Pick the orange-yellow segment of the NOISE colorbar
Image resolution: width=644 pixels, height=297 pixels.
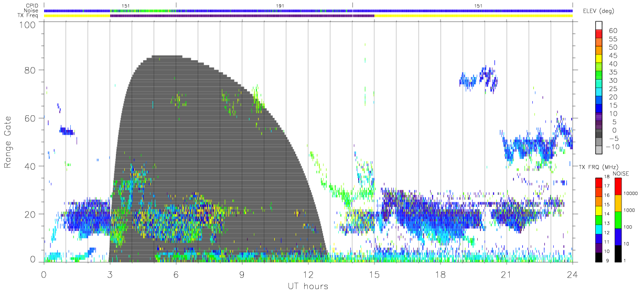618,203
